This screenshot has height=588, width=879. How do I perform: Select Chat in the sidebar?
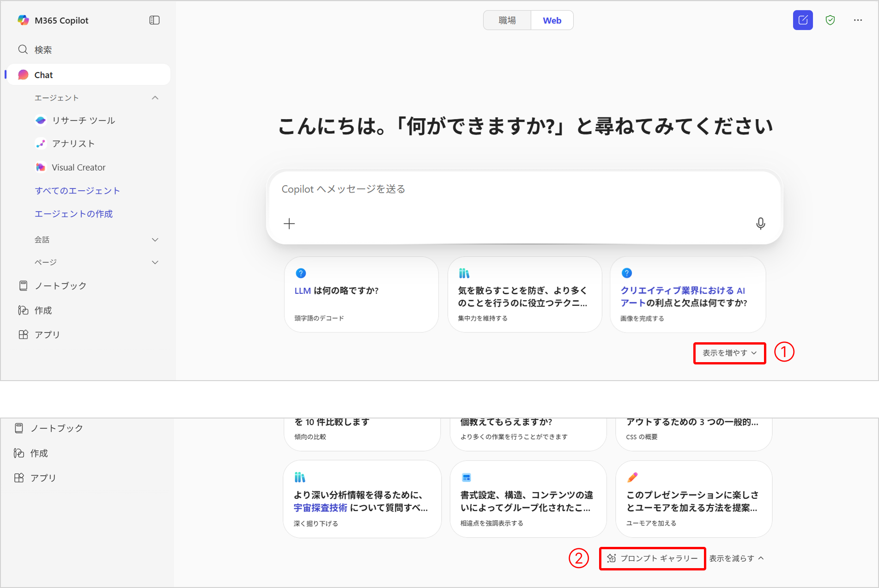[44, 75]
